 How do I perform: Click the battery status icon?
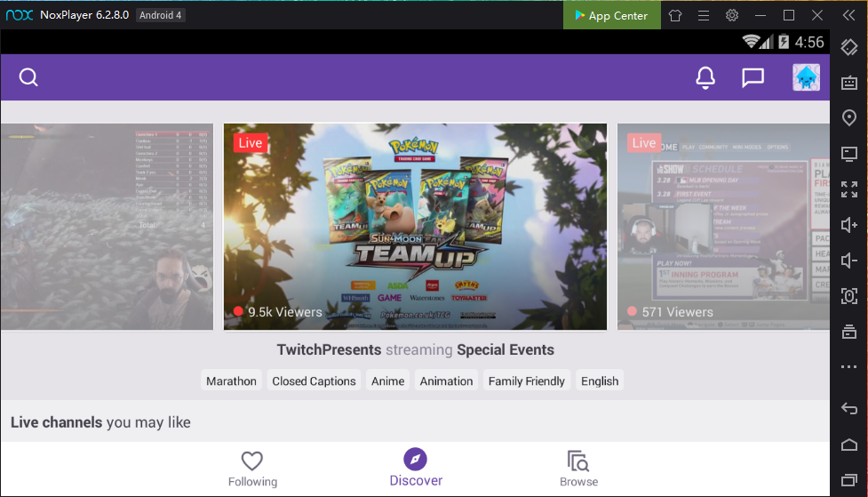784,42
